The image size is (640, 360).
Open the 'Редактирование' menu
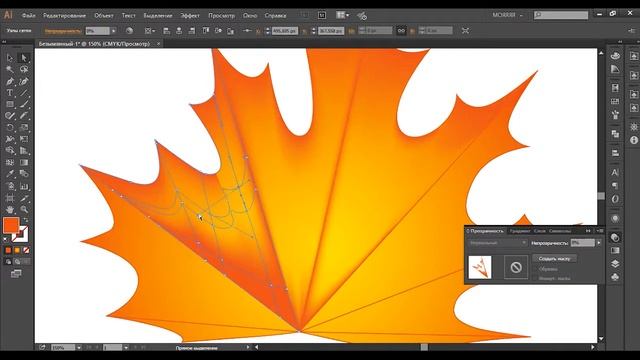(64, 16)
